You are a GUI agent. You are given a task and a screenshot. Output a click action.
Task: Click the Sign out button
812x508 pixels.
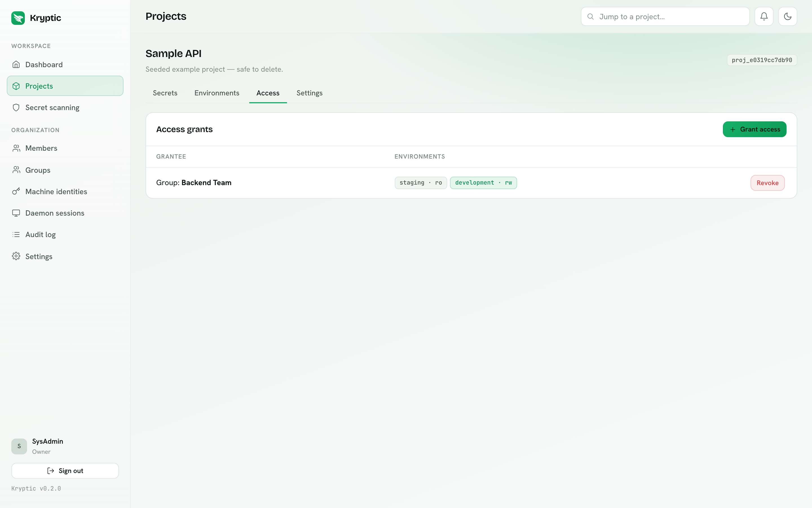pyautogui.click(x=65, y=471)
